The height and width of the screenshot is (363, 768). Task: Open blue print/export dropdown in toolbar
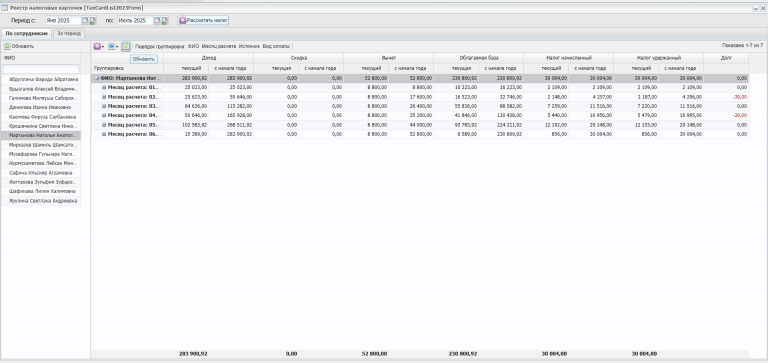113,46
